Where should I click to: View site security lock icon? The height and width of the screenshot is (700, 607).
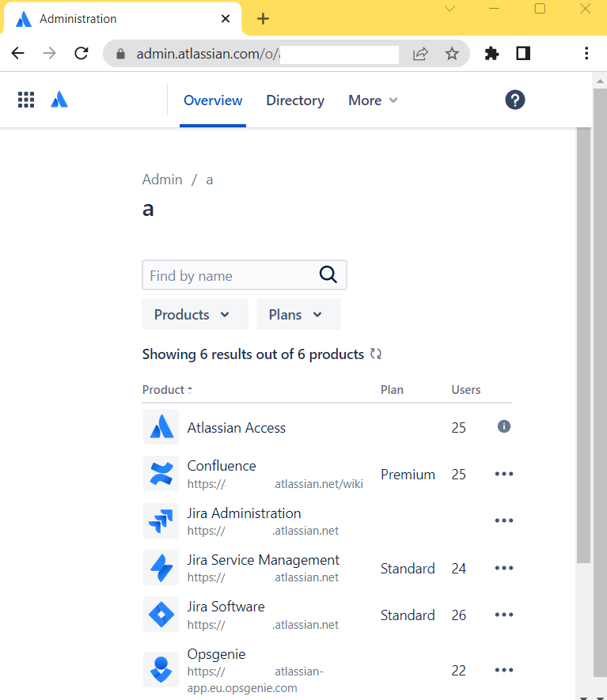tap(120, 54)
